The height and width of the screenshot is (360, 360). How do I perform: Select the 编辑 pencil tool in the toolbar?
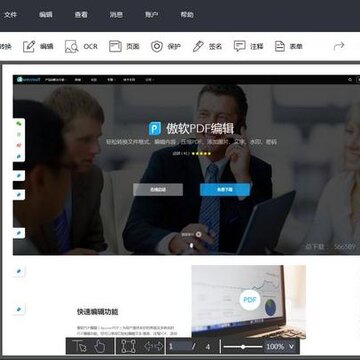pos(38,46)
